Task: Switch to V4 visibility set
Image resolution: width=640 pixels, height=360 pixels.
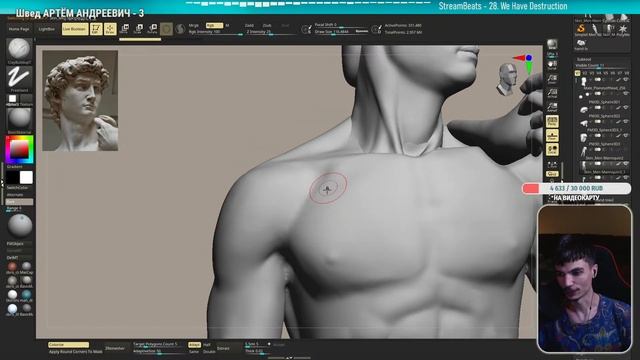Action: click(x=598, y=73)
